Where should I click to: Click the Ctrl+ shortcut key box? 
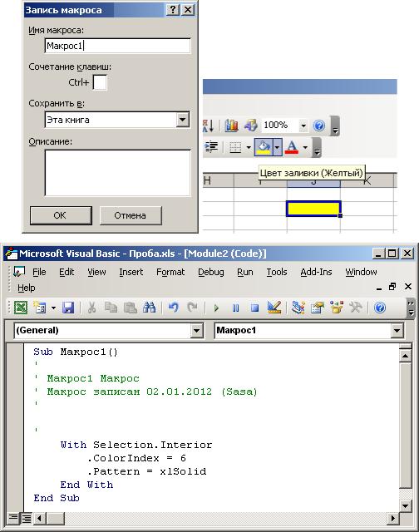(x=100, y=82)
